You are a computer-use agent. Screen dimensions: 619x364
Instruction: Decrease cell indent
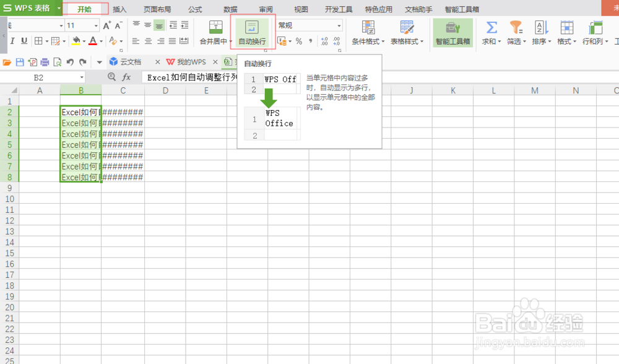click(173, 25)
